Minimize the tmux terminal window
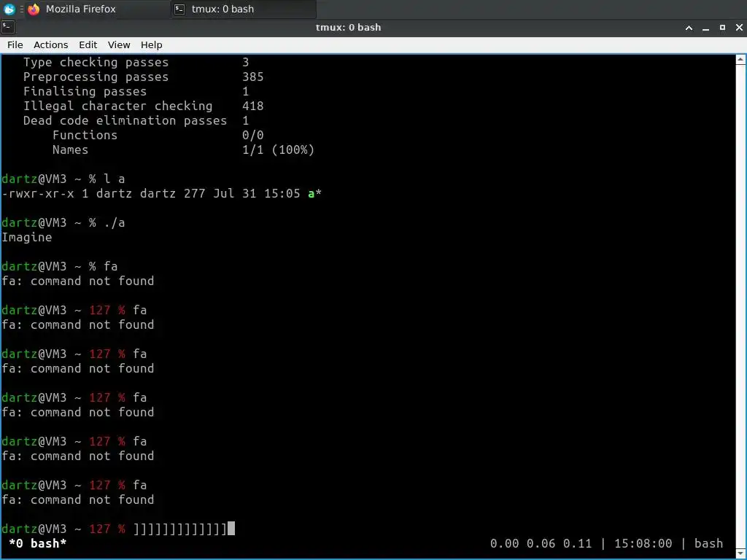This screenshot has width=747, height=560. point(705,28)
